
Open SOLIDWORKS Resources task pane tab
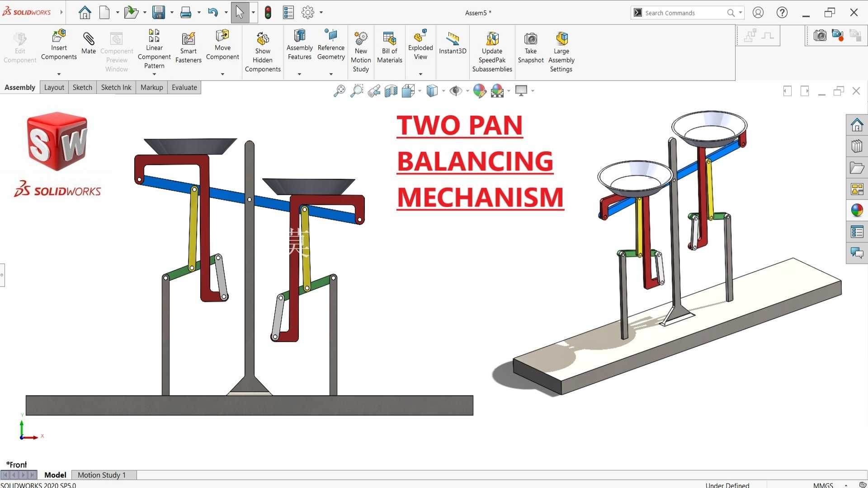[857, 125]
